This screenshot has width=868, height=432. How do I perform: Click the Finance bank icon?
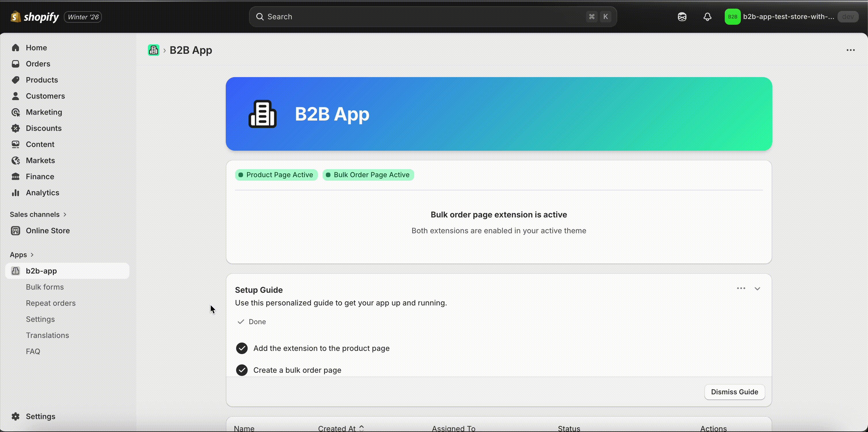pos(16,177)
